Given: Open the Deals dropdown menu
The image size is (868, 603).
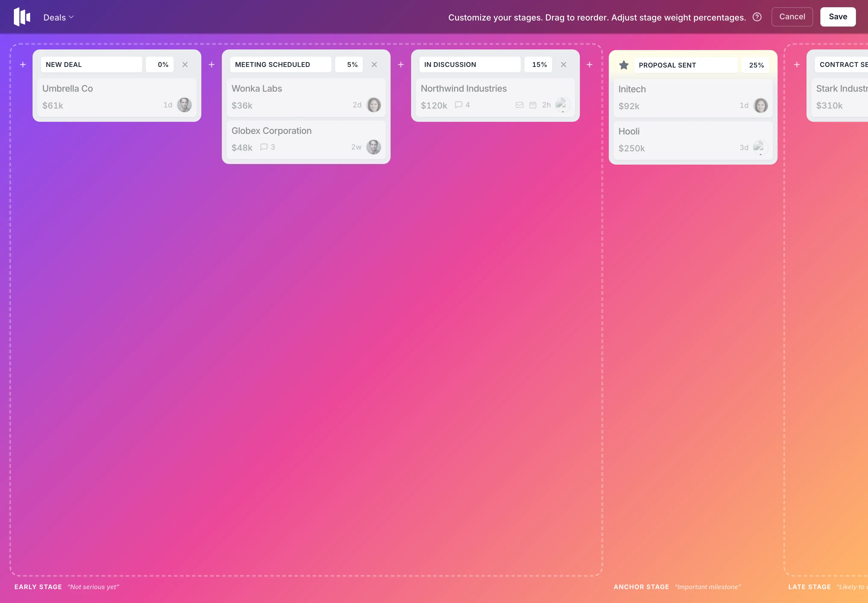Looking at the screenshot, I should click(x=58, y=17).
